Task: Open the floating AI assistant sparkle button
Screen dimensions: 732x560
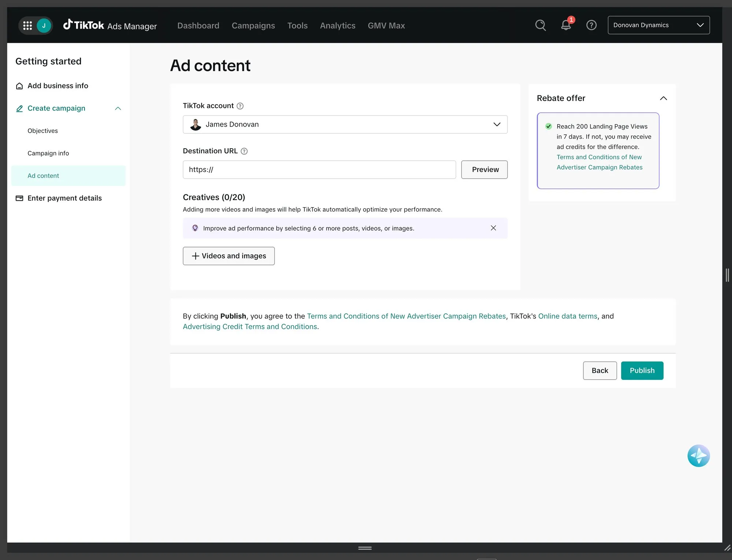Action: (x=698, y=456)
